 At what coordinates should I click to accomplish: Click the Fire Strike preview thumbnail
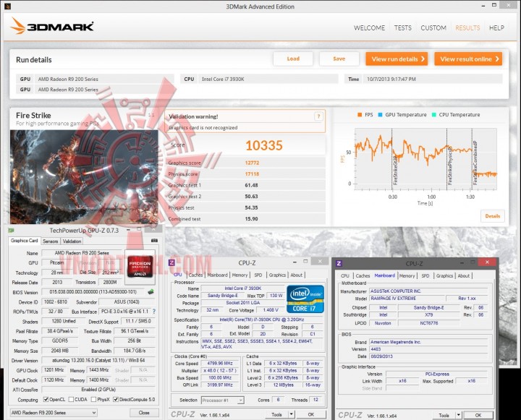click(84, 177)
